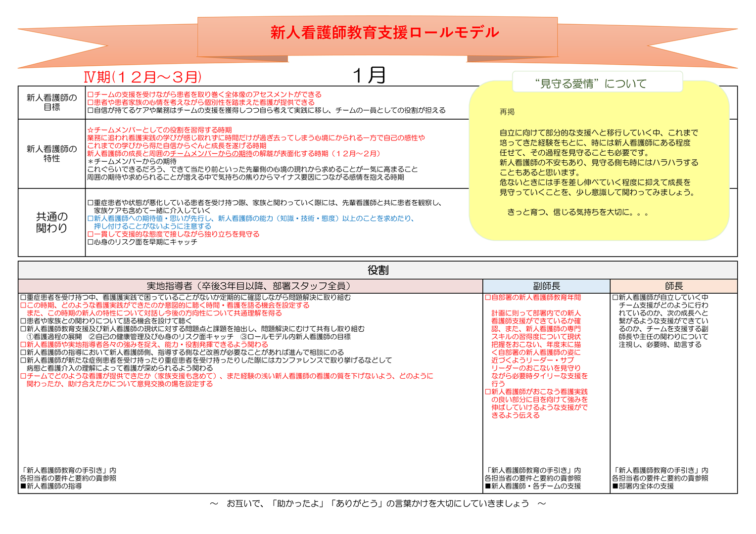Select the Ⅳ期(12月～3月) period heading
Screen dimensions: 756x534
coord(142,77)
